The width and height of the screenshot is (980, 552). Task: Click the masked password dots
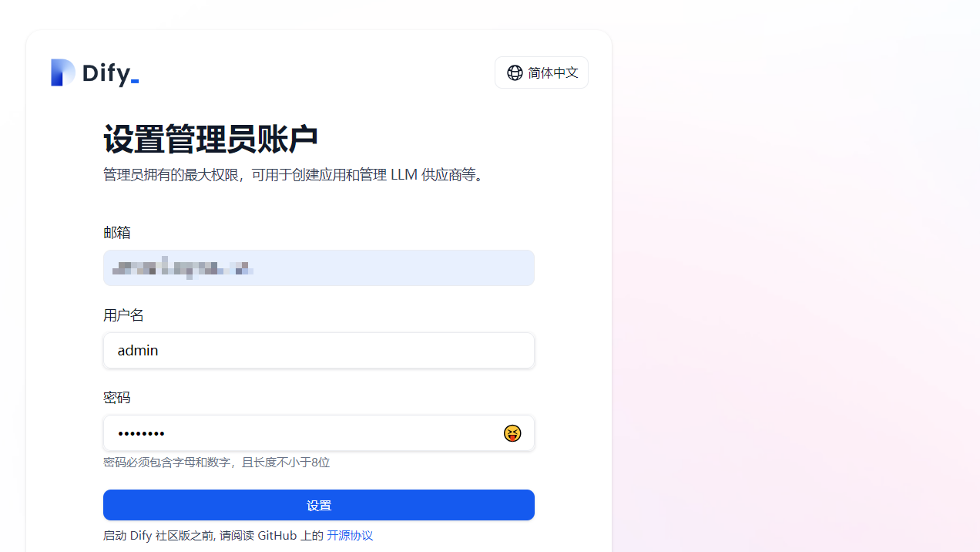tap(141, 433)
